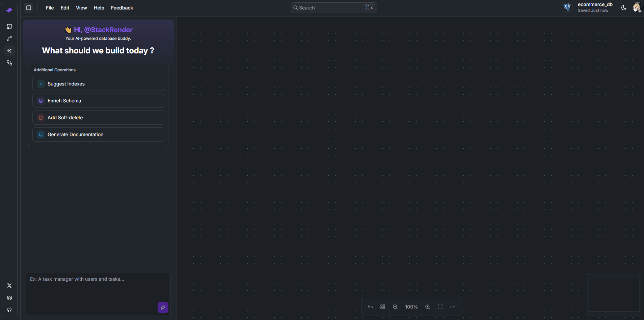Zoom out of the diagram canvas
The width and height of the screenshot is (644, 320).
click(x=395, y=307)
